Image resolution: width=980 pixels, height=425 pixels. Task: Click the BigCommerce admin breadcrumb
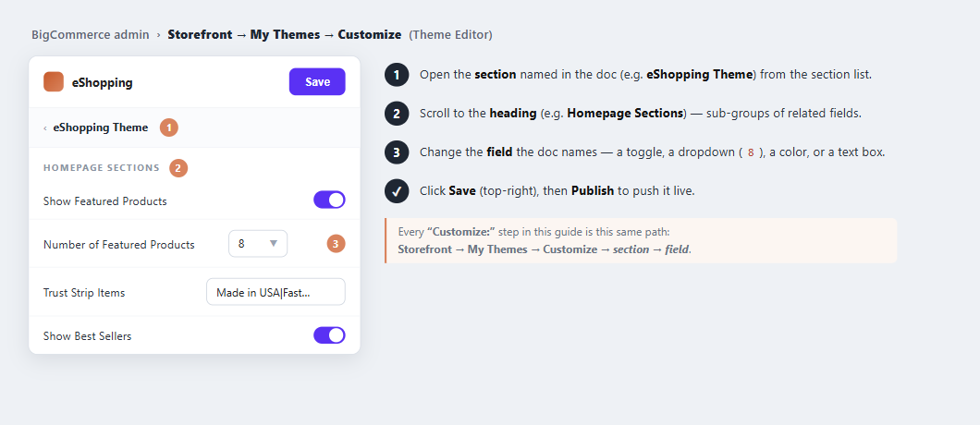tap(91, 35)
